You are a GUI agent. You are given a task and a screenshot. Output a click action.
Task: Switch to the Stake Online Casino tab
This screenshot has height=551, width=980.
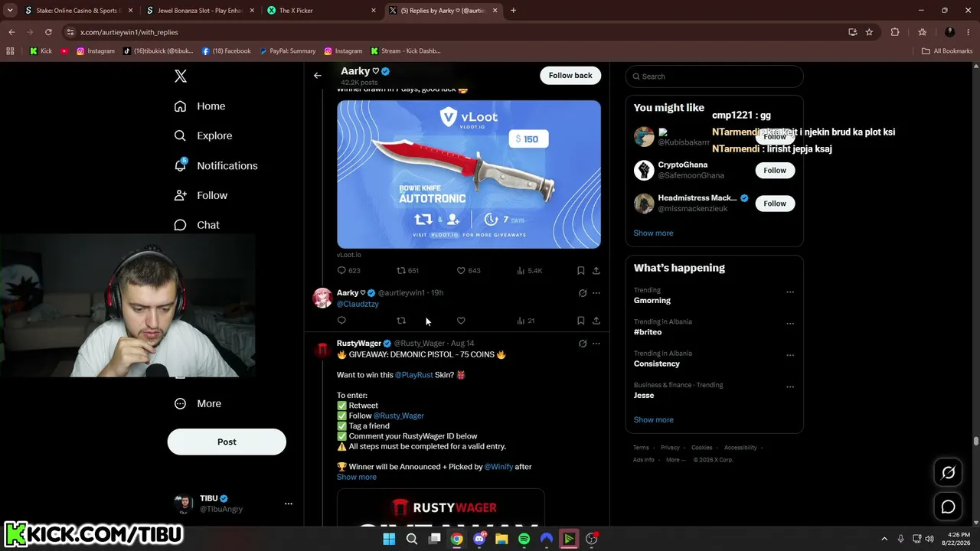[x=78, y=11]
